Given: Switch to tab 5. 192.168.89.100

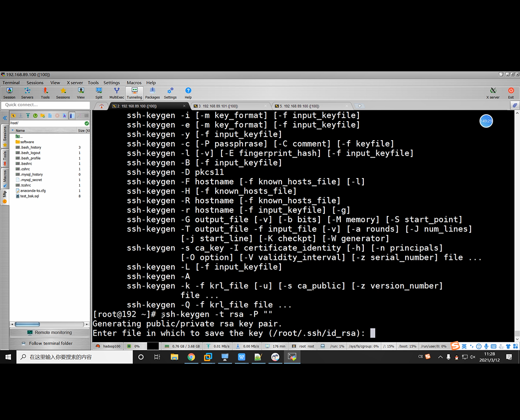Looking at the screenshot, I should click(312, 106).
